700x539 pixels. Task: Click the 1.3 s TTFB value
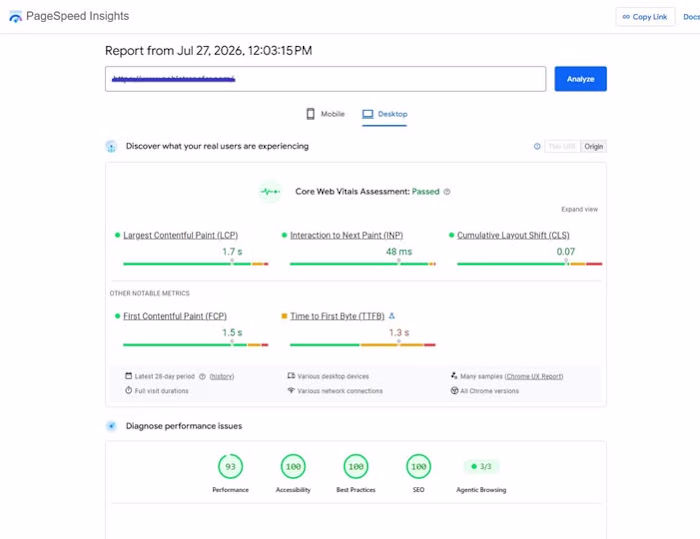[x=399, y=333]
